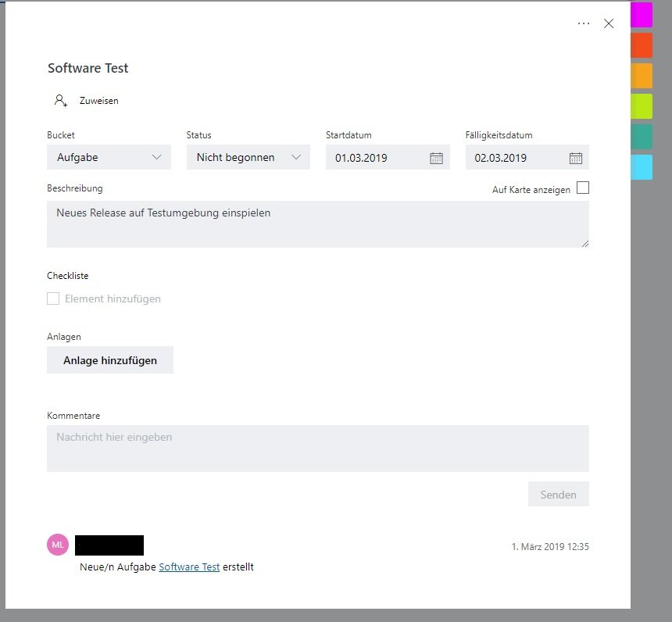Screen dimensions: 672x622
Task: Select the red-orange label color
Action: [x=642, y=45]
